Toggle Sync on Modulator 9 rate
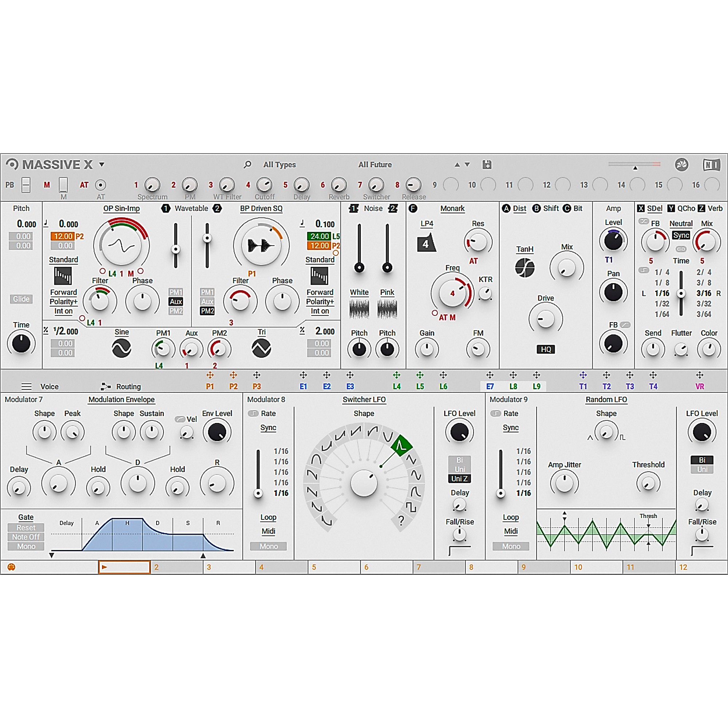728x728 pixels. [x=511, y=428]
